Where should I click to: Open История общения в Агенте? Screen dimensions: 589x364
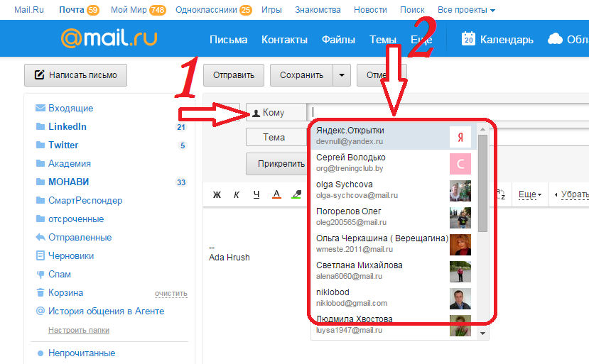coord(106,311)
